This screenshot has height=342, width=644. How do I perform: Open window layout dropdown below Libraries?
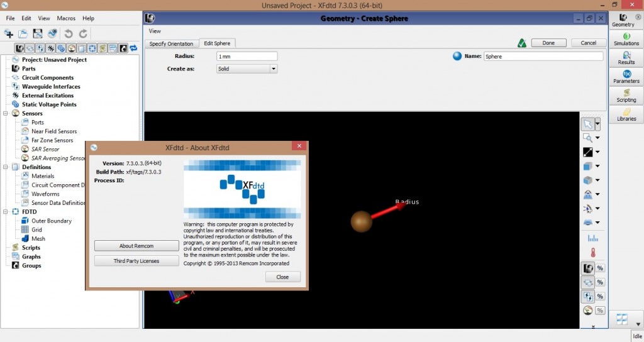(x=638, y=324)
